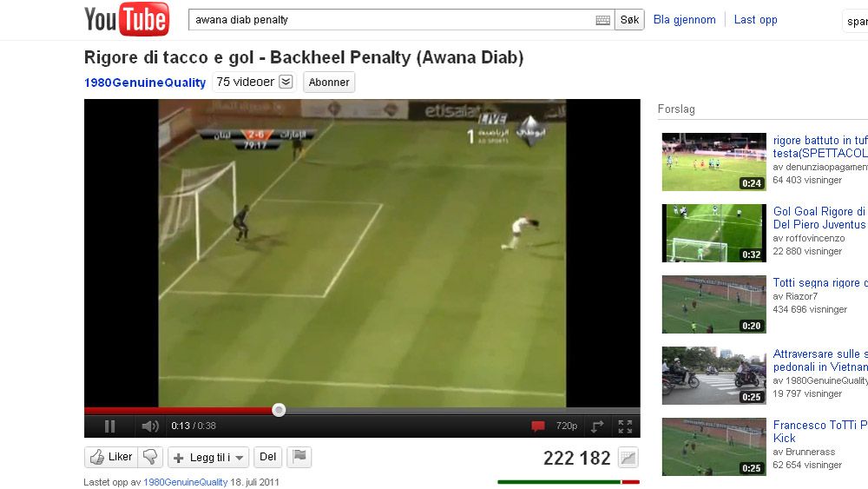The width and height of the screenshot is (868, 489).
Task: Click the YouTube logo
Action: coord(127,19)
